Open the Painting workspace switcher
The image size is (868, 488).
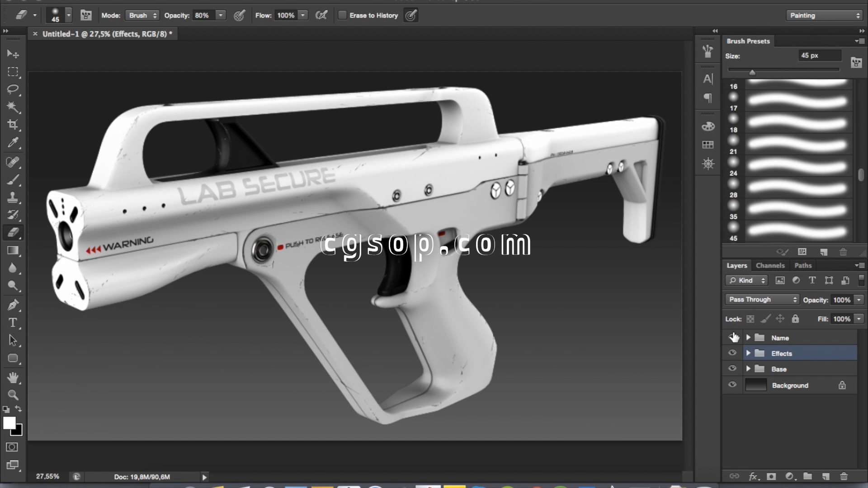pos(825,15)
